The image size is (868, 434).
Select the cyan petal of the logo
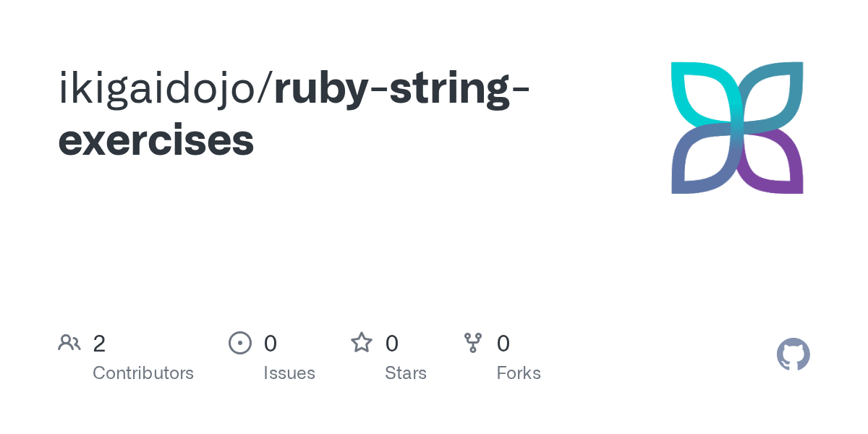pyautogui.click(x=705, y=94)
